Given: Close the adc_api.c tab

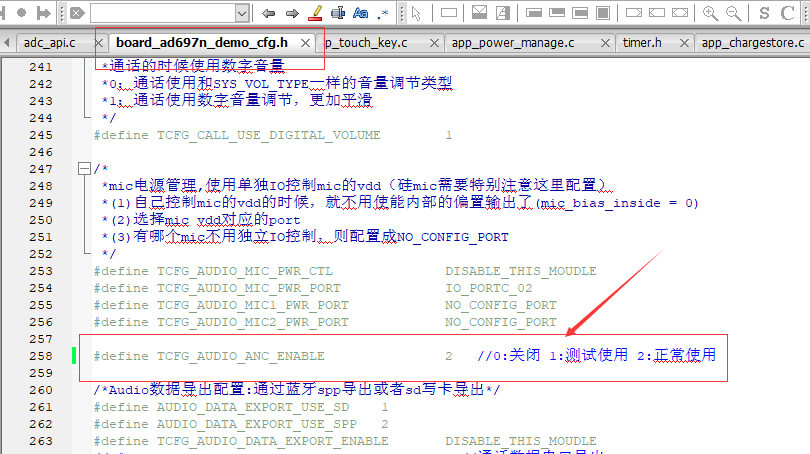Looking at the screenshot, I should tap(100, 43).
